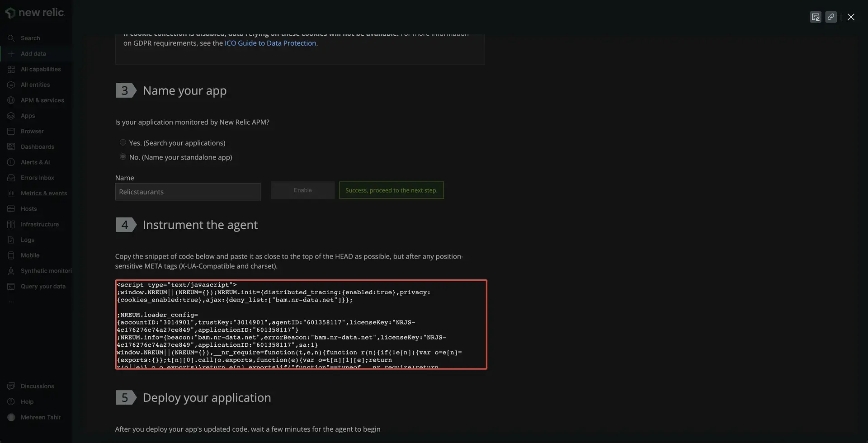Click the Errors inbox icon

[11, 178]
